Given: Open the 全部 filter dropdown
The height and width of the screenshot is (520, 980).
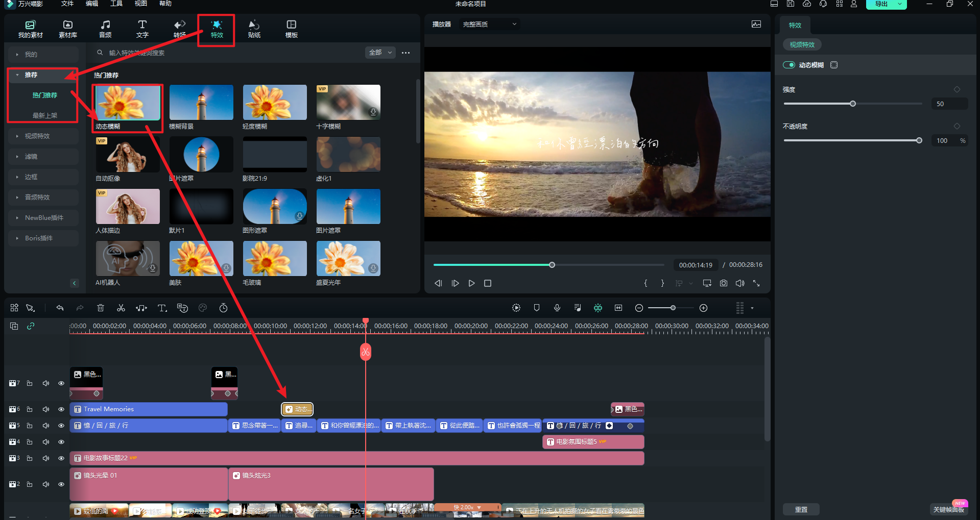Looking at the screenshot, I should click(x=380, y=53).
